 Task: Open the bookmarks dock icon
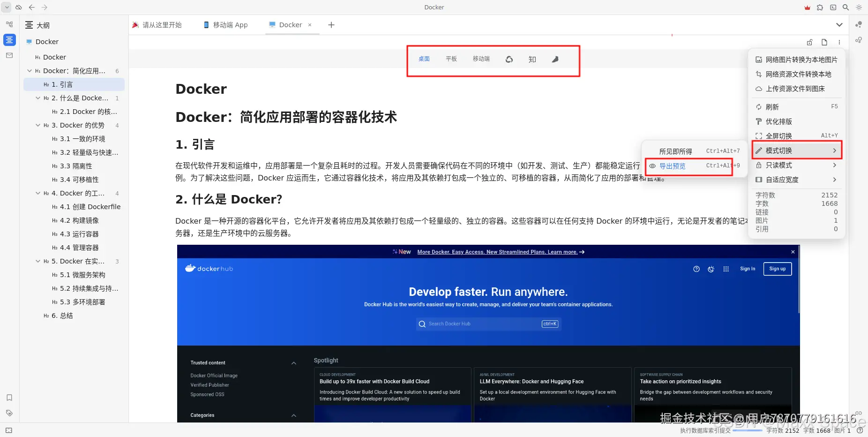pyautogui.click(x=9, y=398)
